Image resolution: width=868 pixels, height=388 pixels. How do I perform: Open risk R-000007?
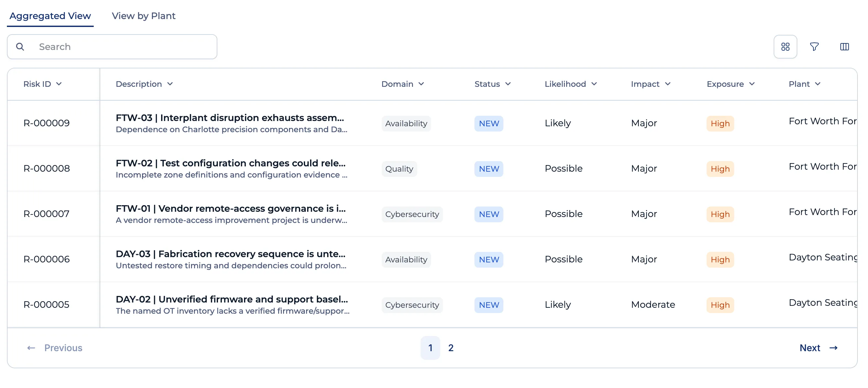pos(46,214)
